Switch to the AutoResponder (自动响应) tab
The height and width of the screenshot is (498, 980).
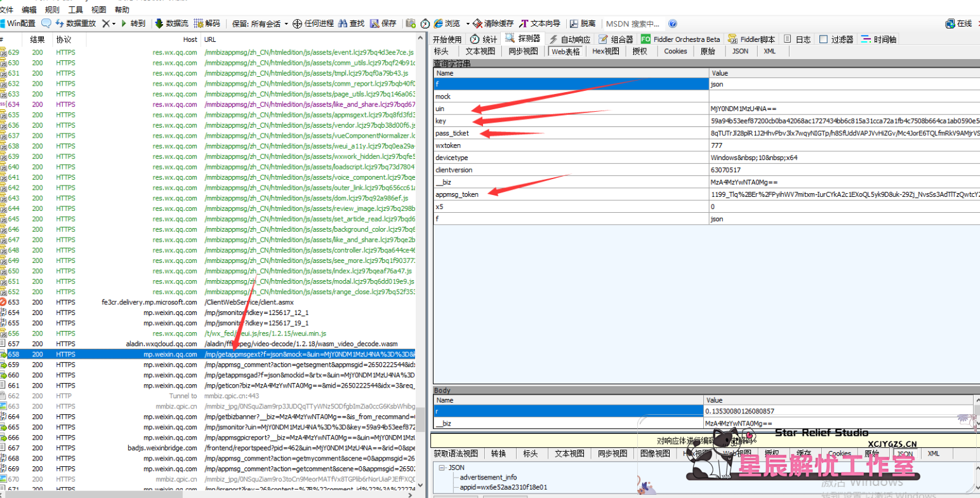[x=570, y=39]
